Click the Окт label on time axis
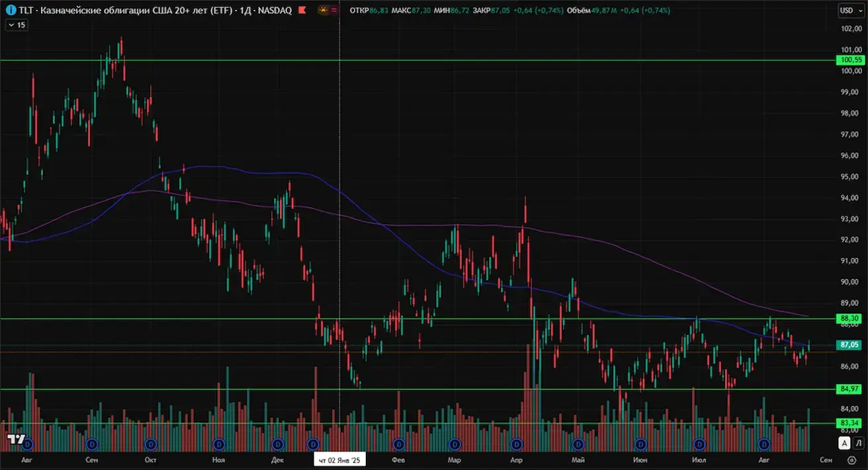Viewport: 868px width, 470px height. pyautogui.click(x=151, y=459)
